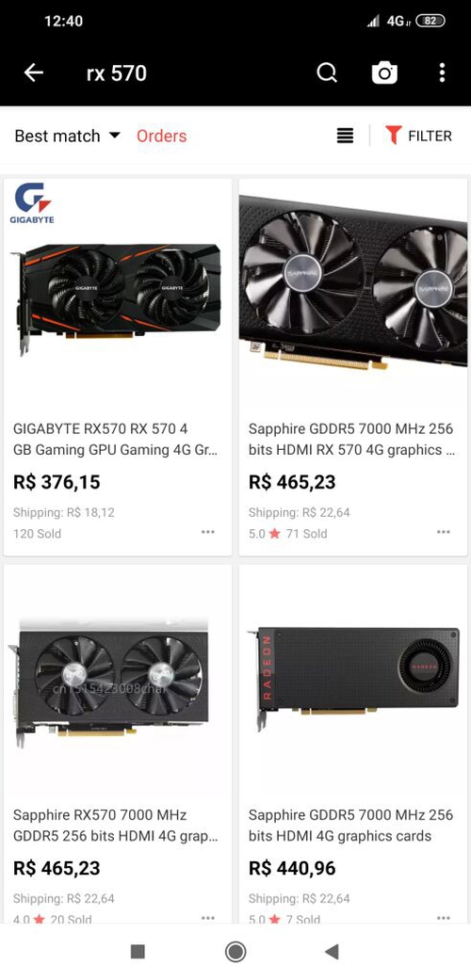Switch to list view layout icon
This screenshot has width=471, height=980.
tap(346, 135)
